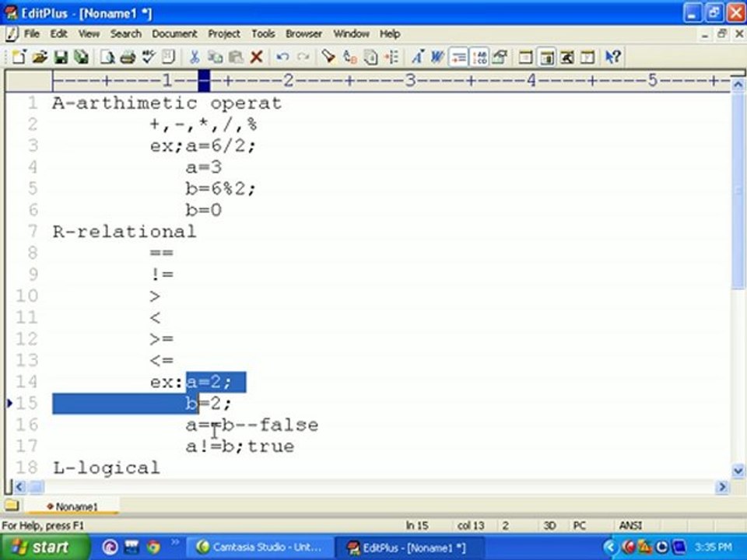The width and height of the screenshot is (747, 560).
Task: Cut selection with scissors icon
Action: (195, 57)
